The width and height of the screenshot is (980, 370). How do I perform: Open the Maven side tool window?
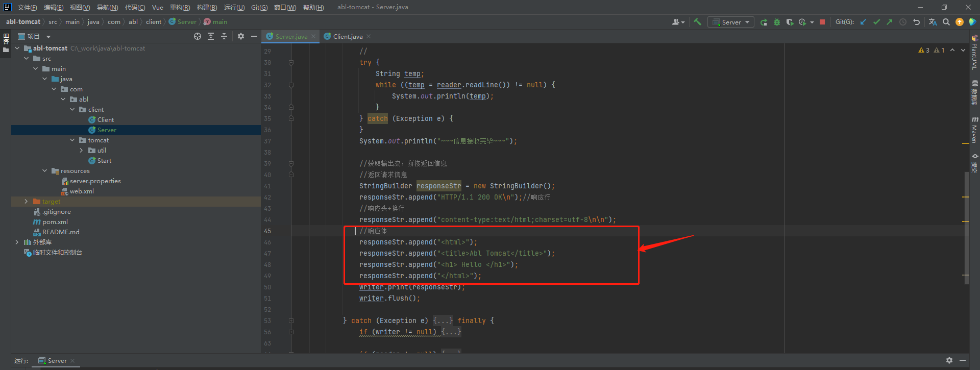(974, 130)
